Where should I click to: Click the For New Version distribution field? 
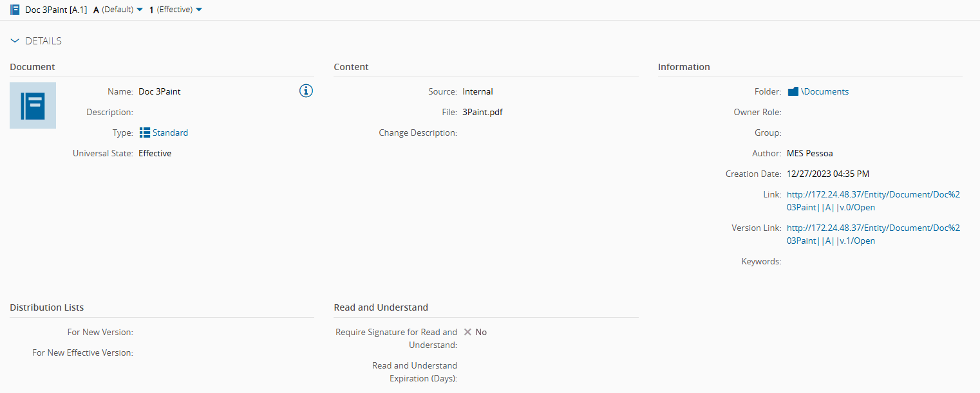coord(180,332)
